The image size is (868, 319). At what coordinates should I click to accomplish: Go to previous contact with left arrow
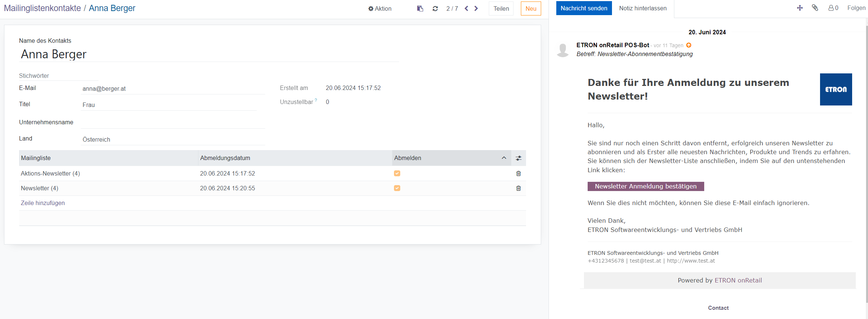[467, 8]
